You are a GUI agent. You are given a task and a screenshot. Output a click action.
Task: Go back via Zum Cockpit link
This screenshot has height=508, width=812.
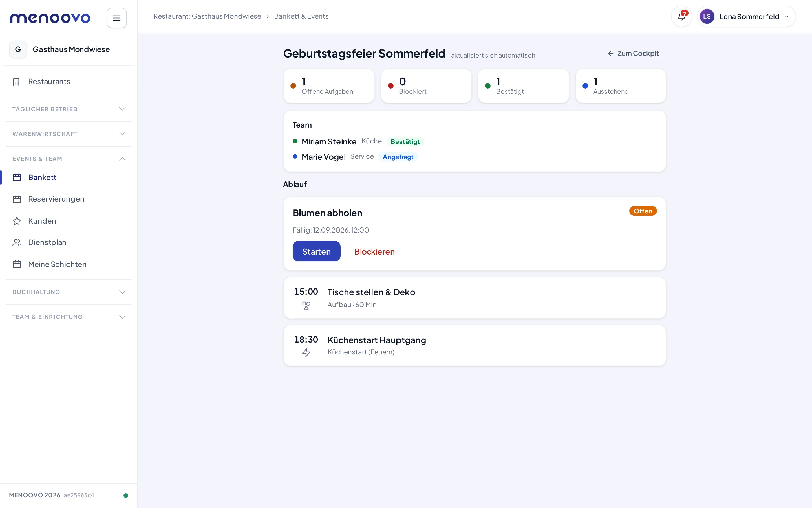click(633, 54)
